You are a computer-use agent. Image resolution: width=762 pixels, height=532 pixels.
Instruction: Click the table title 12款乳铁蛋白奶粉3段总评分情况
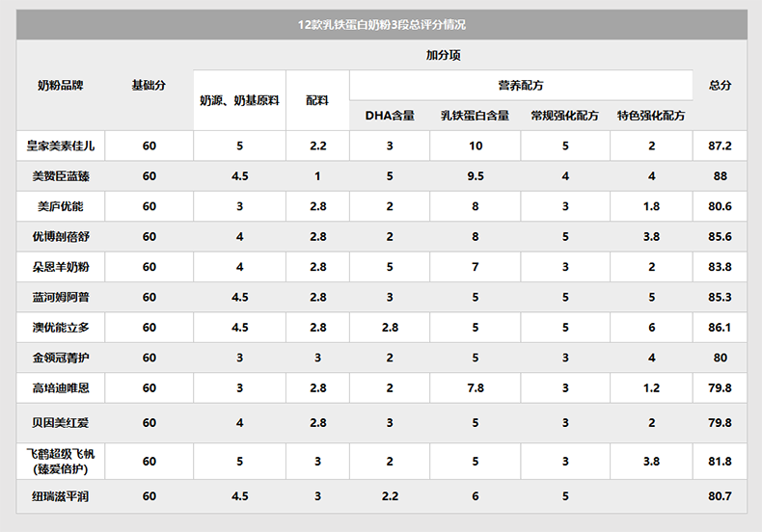(x=382, y=24)
